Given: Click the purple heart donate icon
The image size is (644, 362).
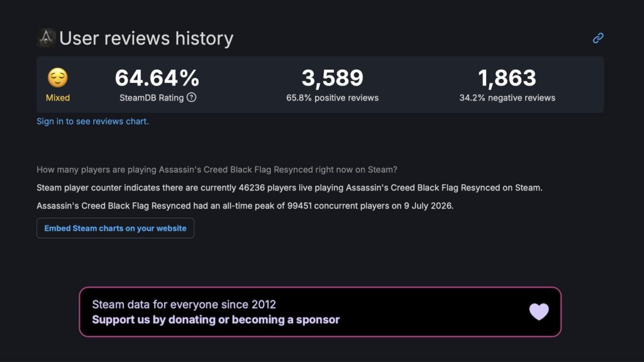Looking at the screenshot, I should [539, 312].
